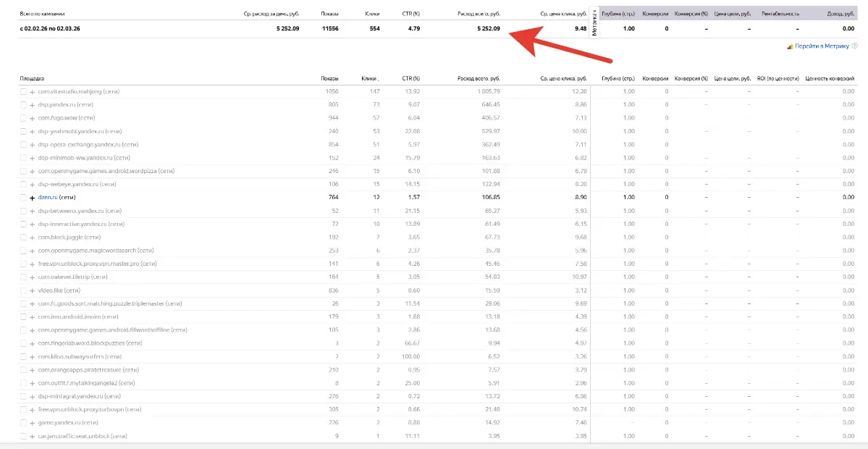Click Рентабельность header in totals
The image size is (868, 449).
click(x=780, y=12)
